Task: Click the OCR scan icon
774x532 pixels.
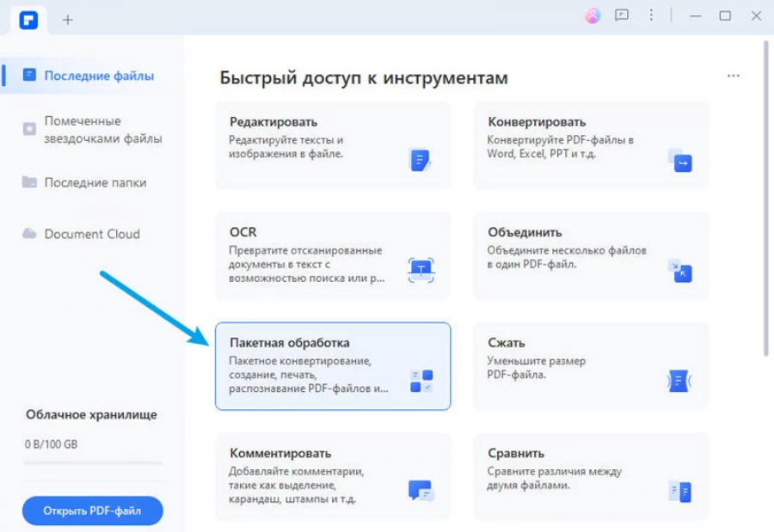Action: [421, 269]
